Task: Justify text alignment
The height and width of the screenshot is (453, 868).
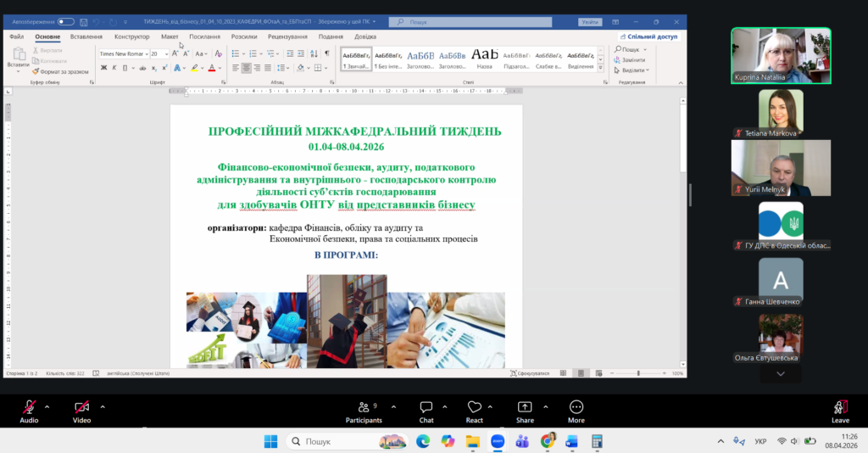Action: 268,68
